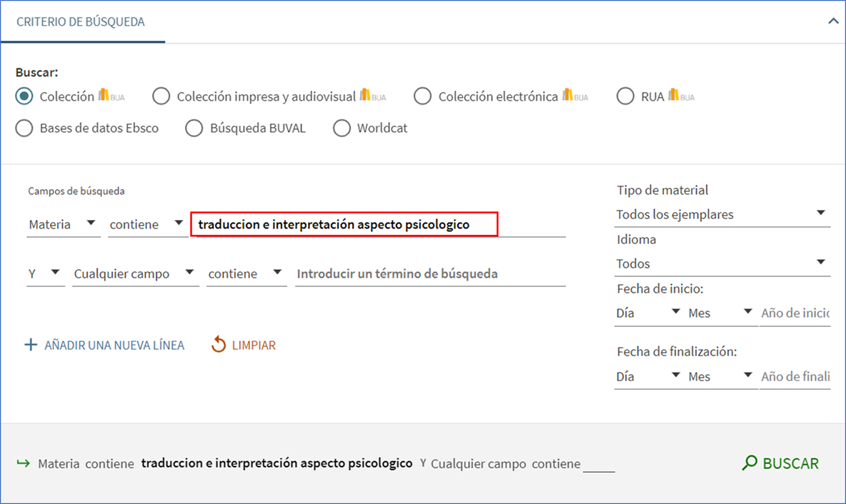
Task: Click Añadir una nueva línea
Action: pyautogui.click(x=114, y=346)
